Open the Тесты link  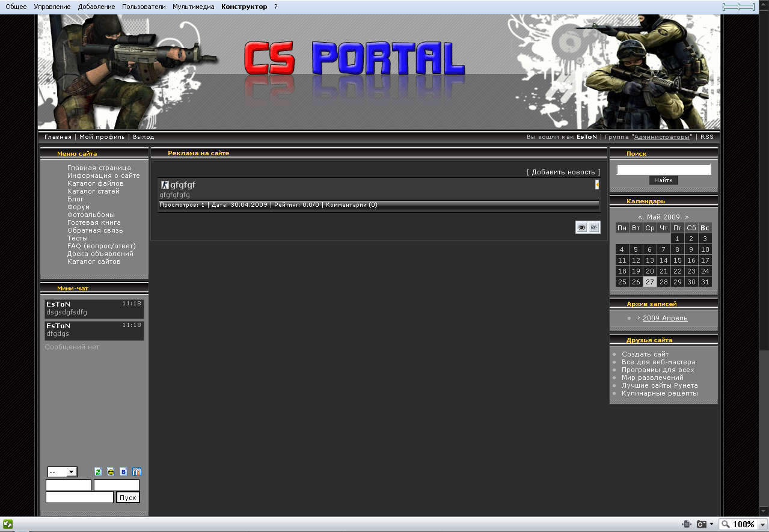pos(78,239)
